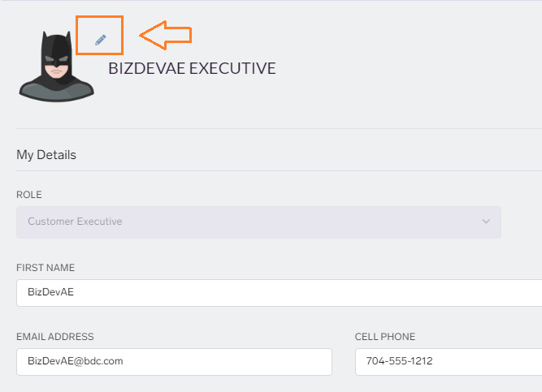Click the Customer Executive placeholder text
Screen dimensions: 542x392
click(x=75, y=222)
